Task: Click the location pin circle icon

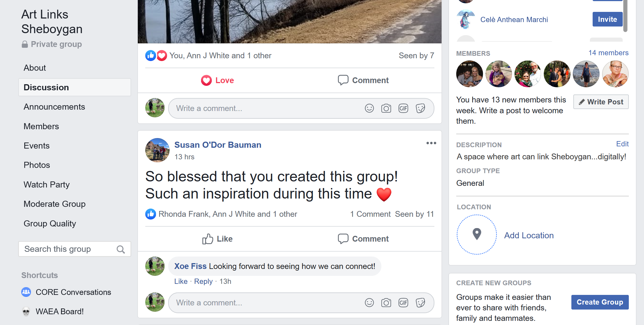Action: click(x=477, y=234)
